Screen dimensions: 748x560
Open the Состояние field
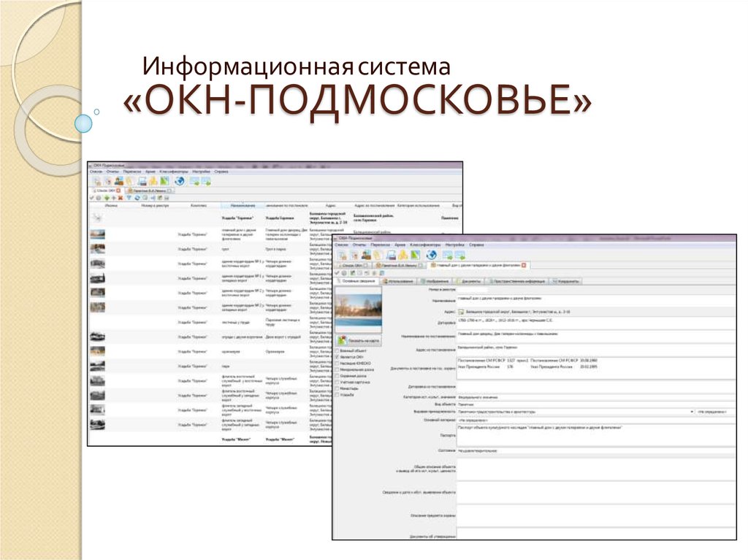coord(595,450)
